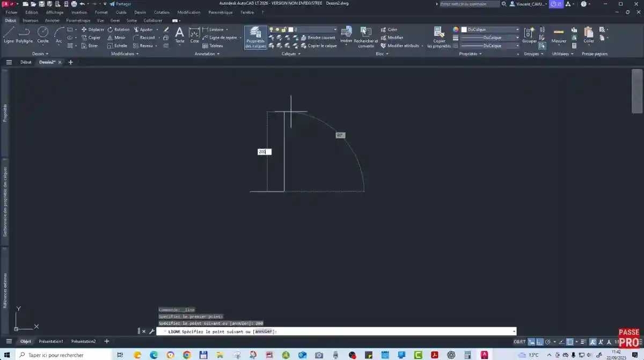This screenshot has height=360, width=644.
Task: Click the Ajuster trim tool
Action: 143,30
